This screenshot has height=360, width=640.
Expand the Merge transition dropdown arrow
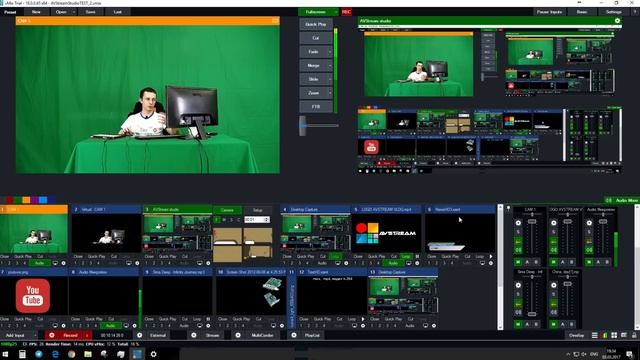(x=330, y=66)
